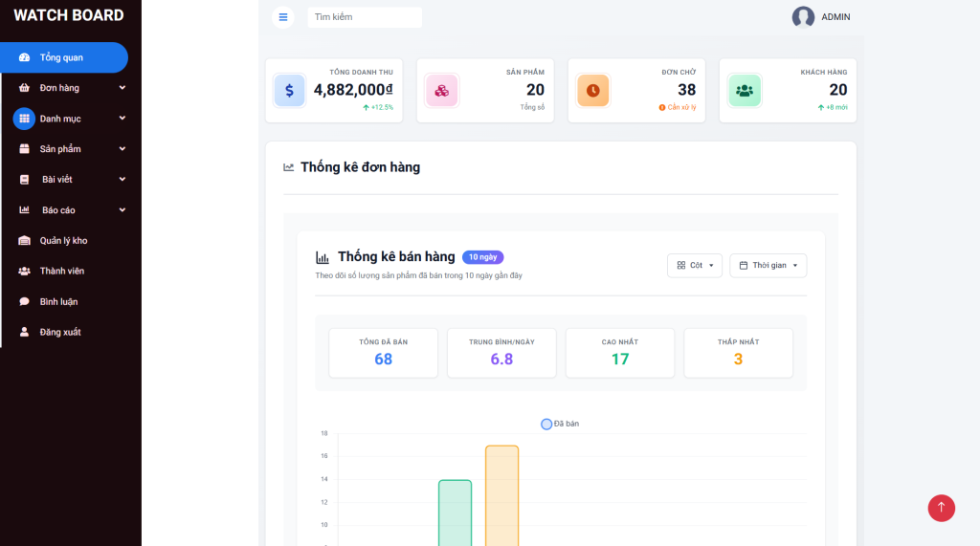Focus the Tìm kiếm search field
Screen dimensions: 980x546
point(364,17)
